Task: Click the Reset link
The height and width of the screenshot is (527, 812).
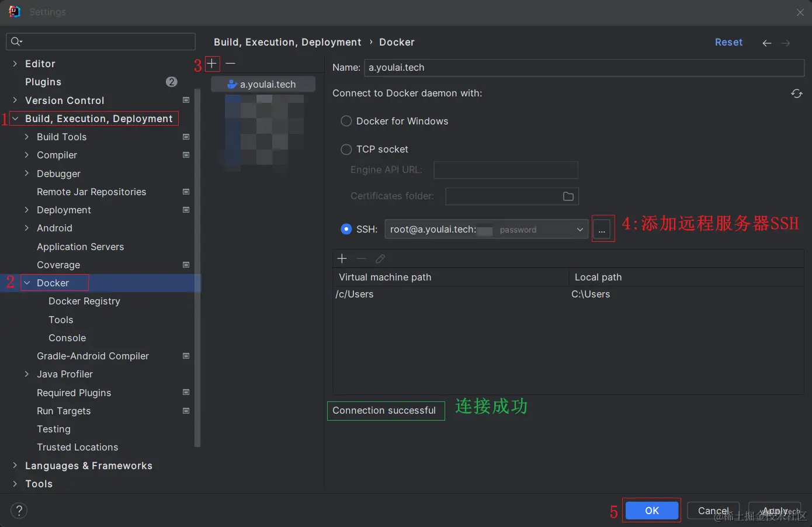Action: pos(729,42)
